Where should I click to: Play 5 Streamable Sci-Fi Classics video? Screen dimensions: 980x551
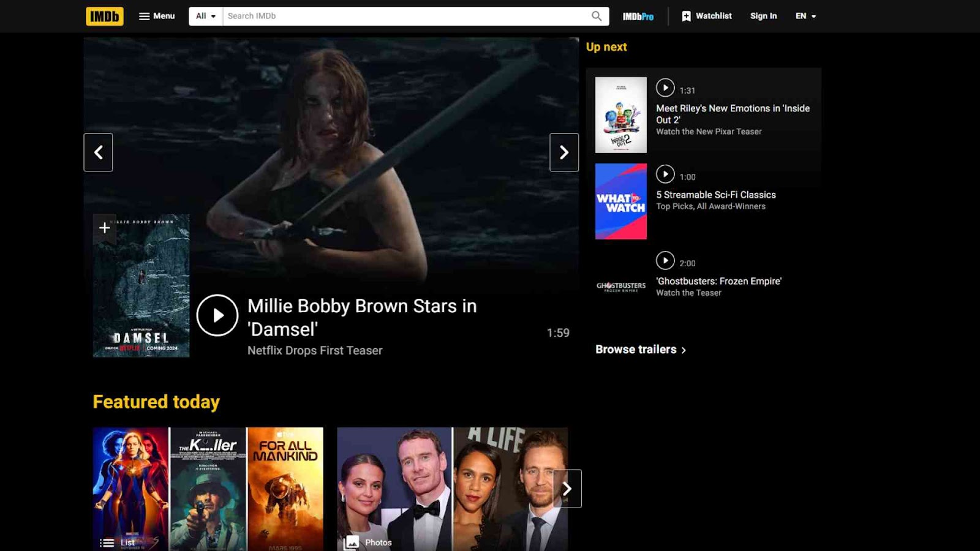tap(665, 174)
